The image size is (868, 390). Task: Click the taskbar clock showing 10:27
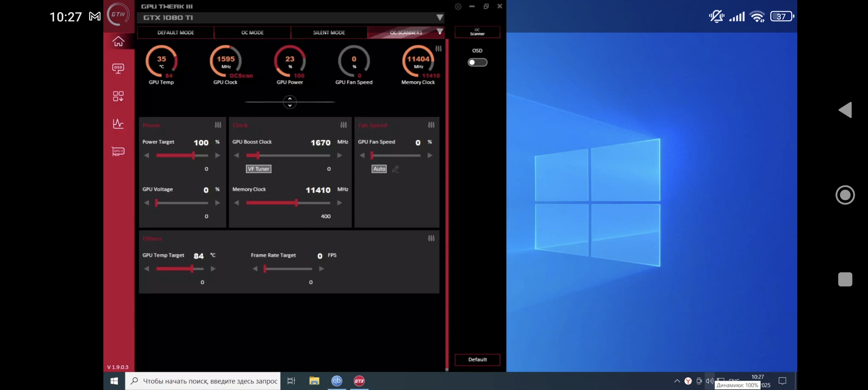pos(758,377)
